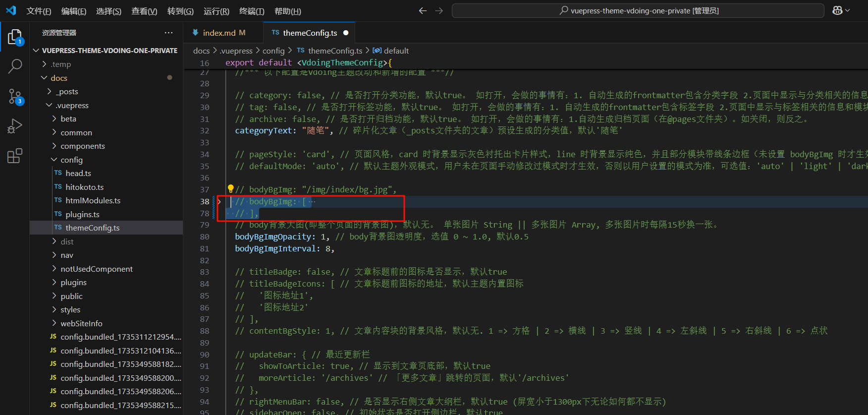
Task: Place cursor on categoryText code line
Action: pyautogui.click(x=428, y=130)
